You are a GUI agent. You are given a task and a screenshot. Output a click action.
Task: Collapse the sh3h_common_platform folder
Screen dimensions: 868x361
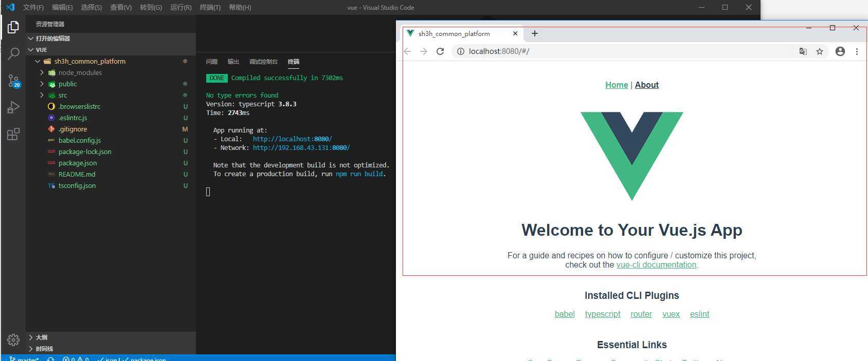38,61
